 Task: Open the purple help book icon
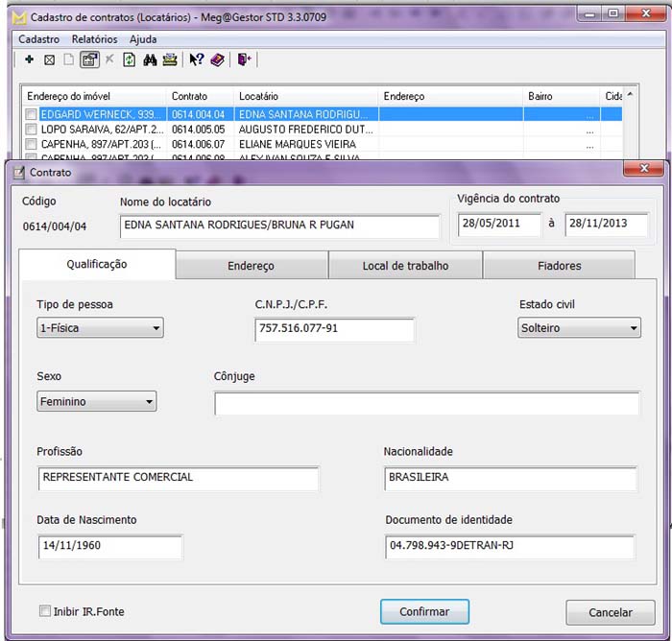[217, 59]
